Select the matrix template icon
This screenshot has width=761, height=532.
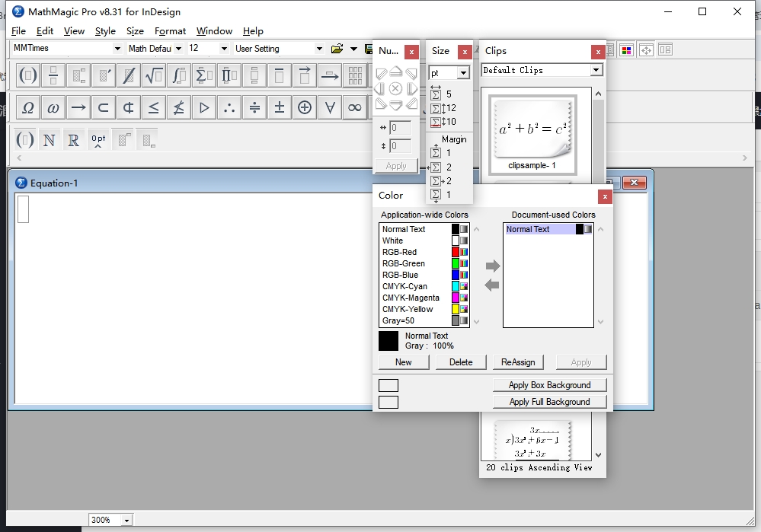tap(356, 76)
